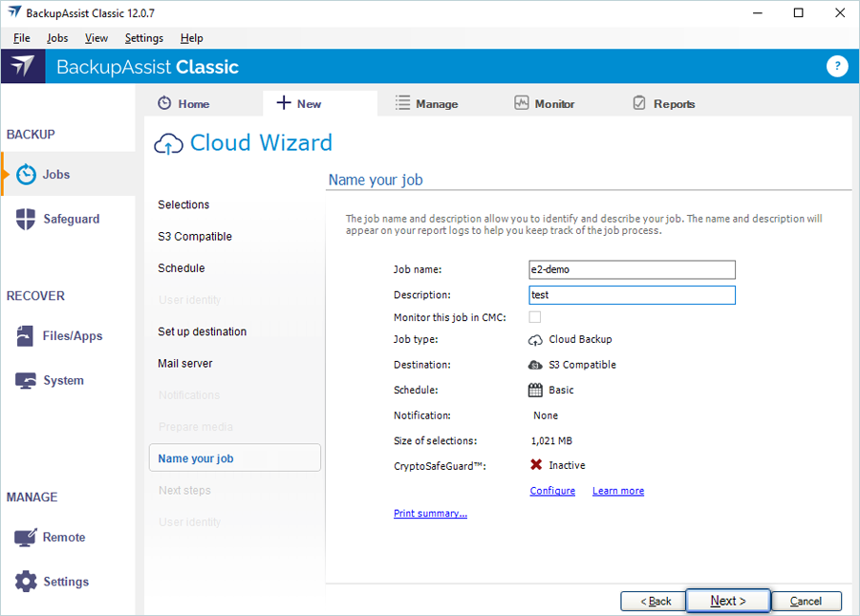Image resolution: width=860 pixels, height=616 pixels.
Task: Click the Print summary link
Action: [x=431, y=514]
